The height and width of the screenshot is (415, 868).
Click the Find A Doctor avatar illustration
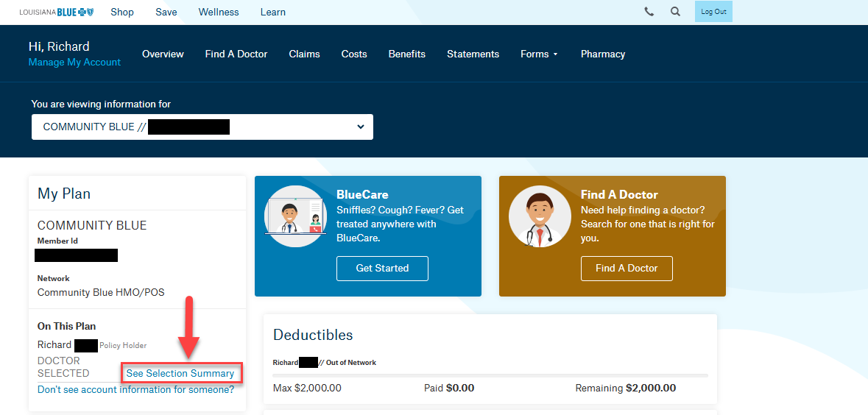point(540,216)
